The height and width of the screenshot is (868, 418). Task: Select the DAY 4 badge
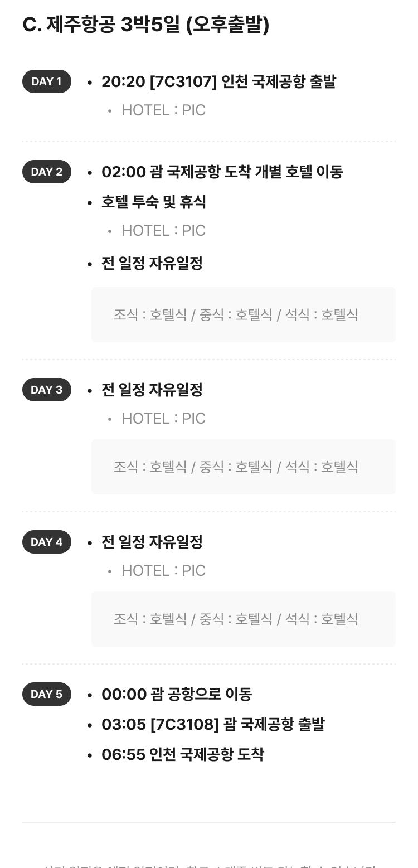47,542
